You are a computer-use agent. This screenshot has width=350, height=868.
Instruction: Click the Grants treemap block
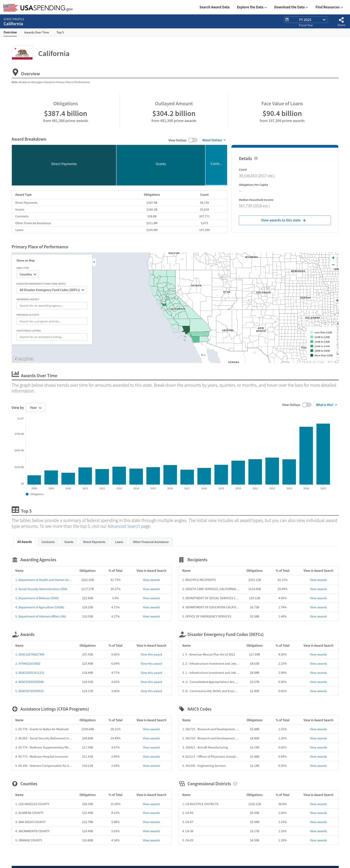pyautogui.click(x=161, y=165)
